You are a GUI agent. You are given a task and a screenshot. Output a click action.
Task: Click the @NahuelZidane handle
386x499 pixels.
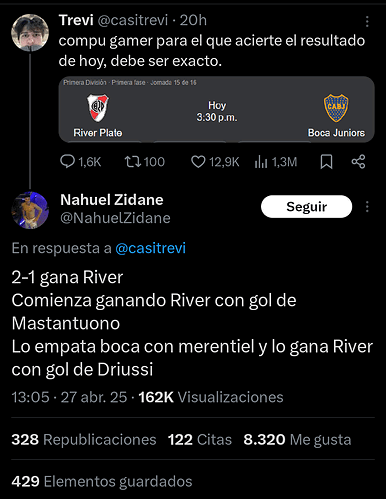[x=115, y=218]
